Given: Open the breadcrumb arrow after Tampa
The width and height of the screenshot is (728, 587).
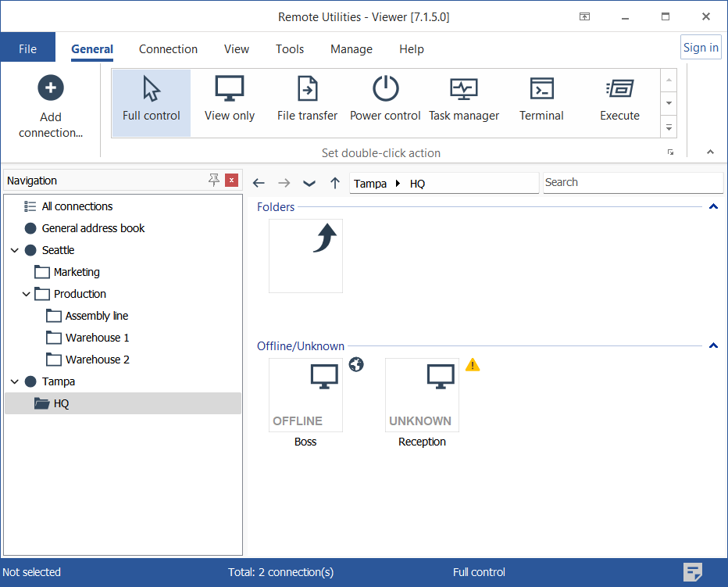Looking at the screenshot, I should coord(398,183).
